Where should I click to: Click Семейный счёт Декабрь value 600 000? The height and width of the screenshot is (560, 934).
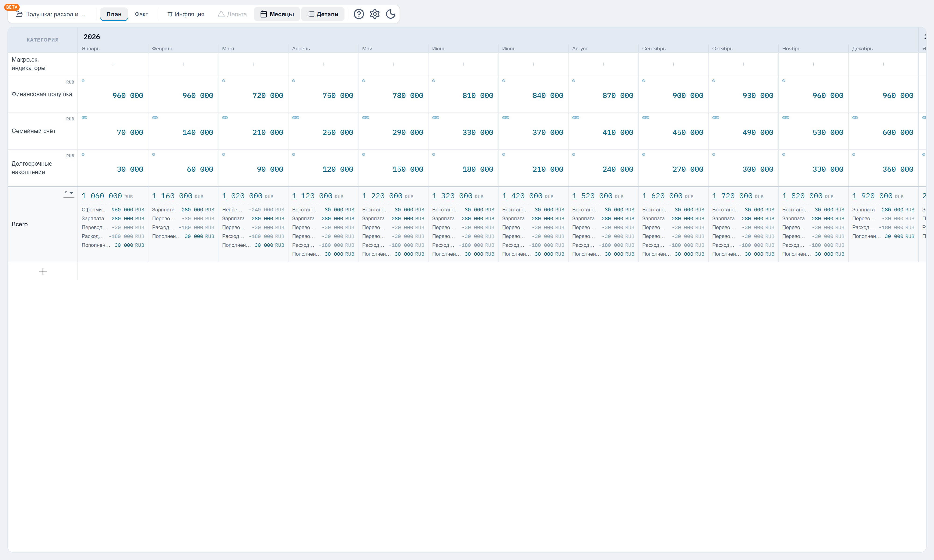(x=898, y=133)
